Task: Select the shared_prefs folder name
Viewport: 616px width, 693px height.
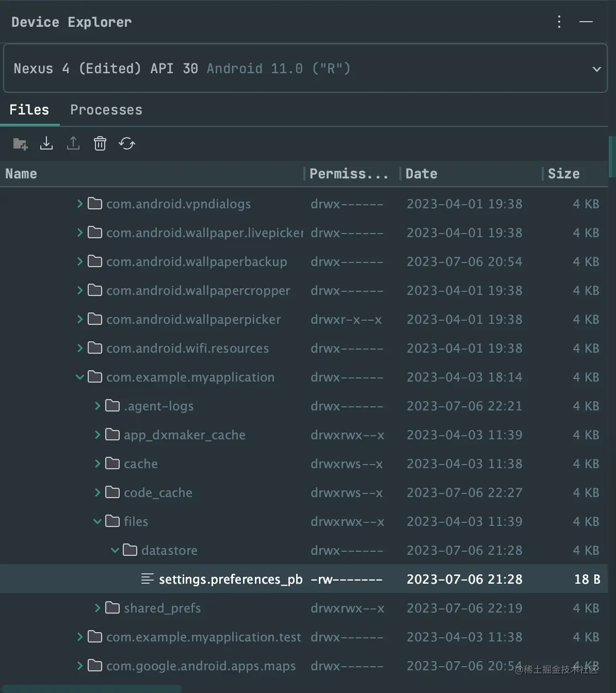Action: pos(162,608)
